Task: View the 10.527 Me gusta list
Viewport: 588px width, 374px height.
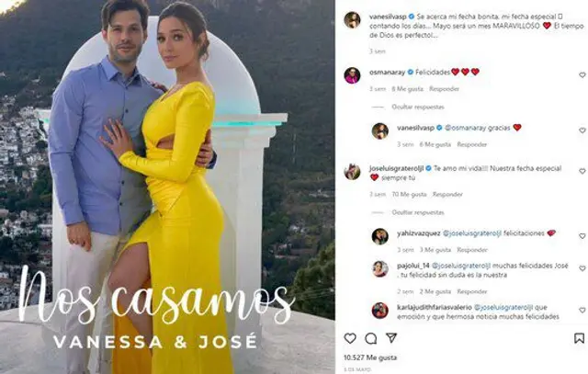Action: tap(370, 357)
